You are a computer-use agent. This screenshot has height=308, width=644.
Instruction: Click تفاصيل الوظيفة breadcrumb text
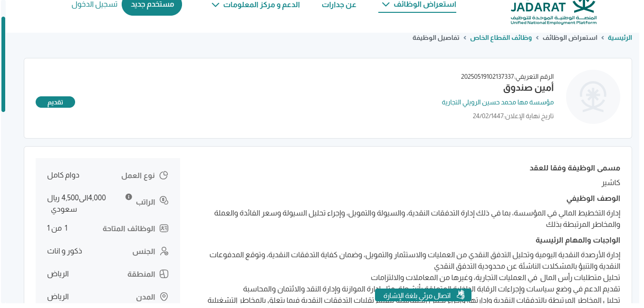[436, 37]
